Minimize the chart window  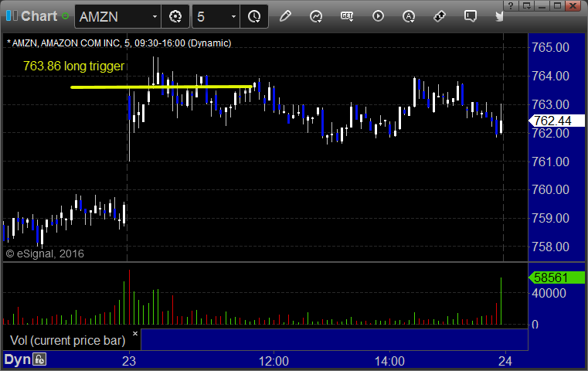[542, 5]
